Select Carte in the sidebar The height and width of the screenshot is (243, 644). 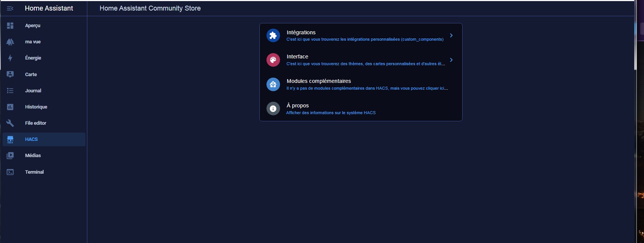point(44,74)
